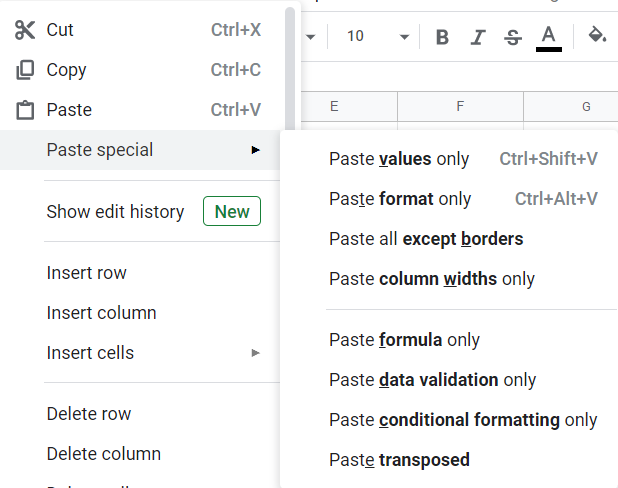The width and height of the screenshot is (618, 488).
Task: Open Show edit history
Action: 115,212
